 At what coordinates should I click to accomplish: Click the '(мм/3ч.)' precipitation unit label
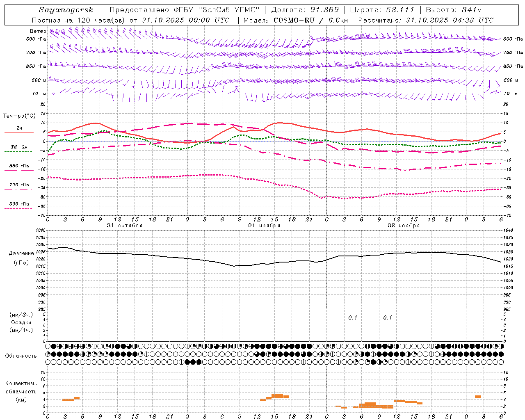click(x=21, y=315)
